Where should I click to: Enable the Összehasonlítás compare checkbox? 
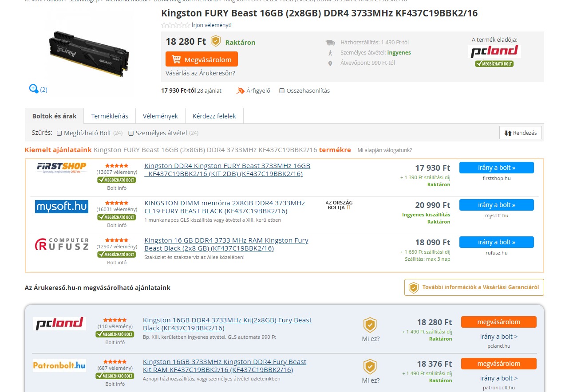click(x=282, y=91)
